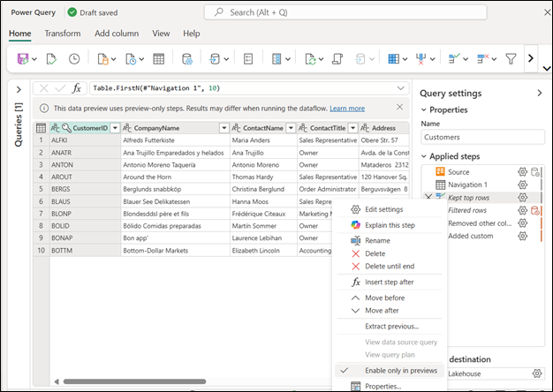The width and height of the screenshot is (553, 392).
Task: Switch to the Transform tab
Action: [62, 34]
